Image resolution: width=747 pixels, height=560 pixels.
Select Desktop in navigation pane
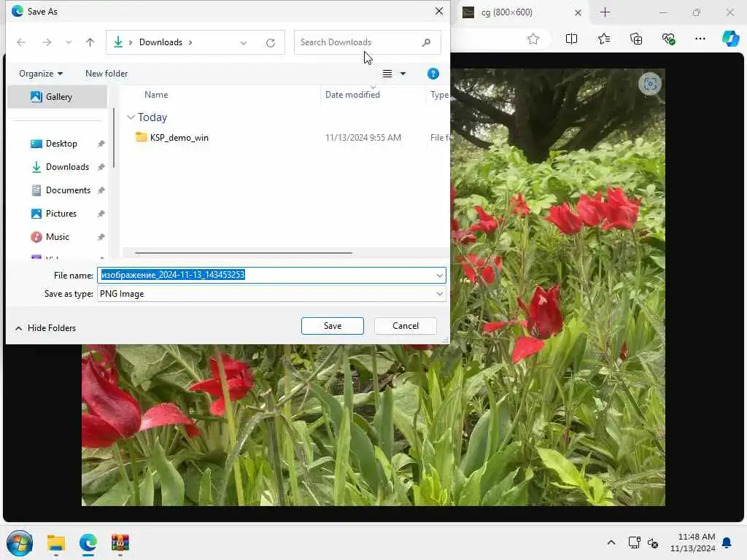(61, 144)
